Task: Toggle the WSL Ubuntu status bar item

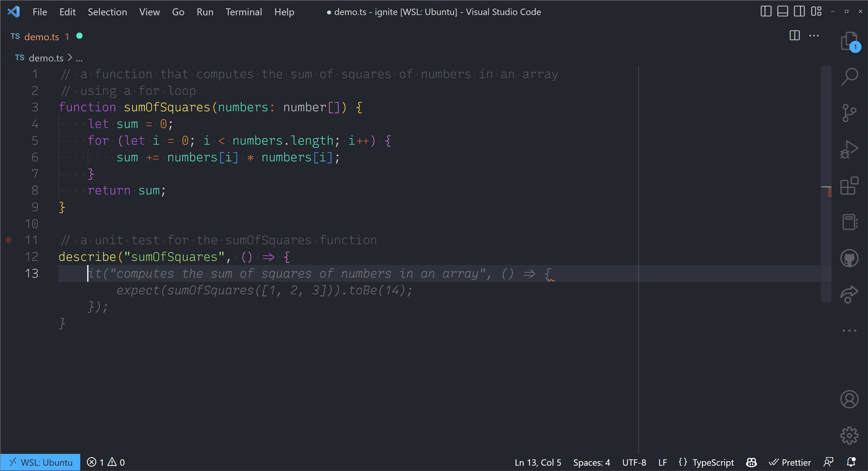Action: pos(41,462)
